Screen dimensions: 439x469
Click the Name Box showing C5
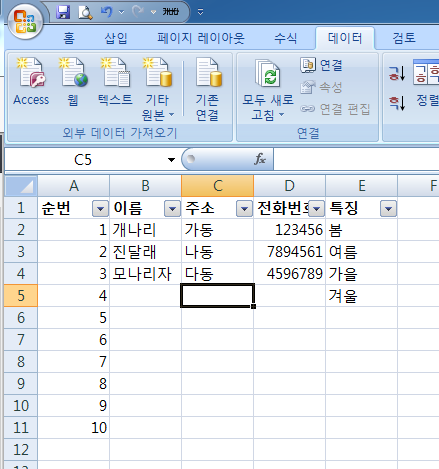83,160
